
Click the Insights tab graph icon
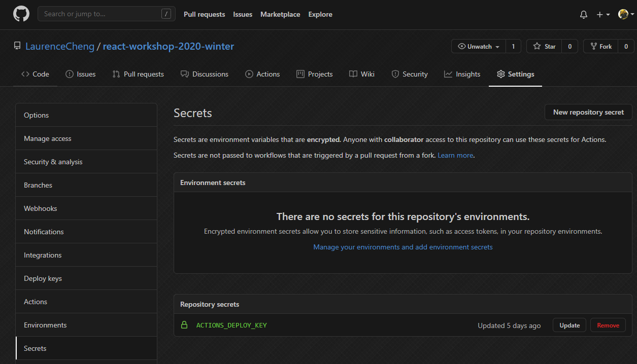tap(448, 74)
